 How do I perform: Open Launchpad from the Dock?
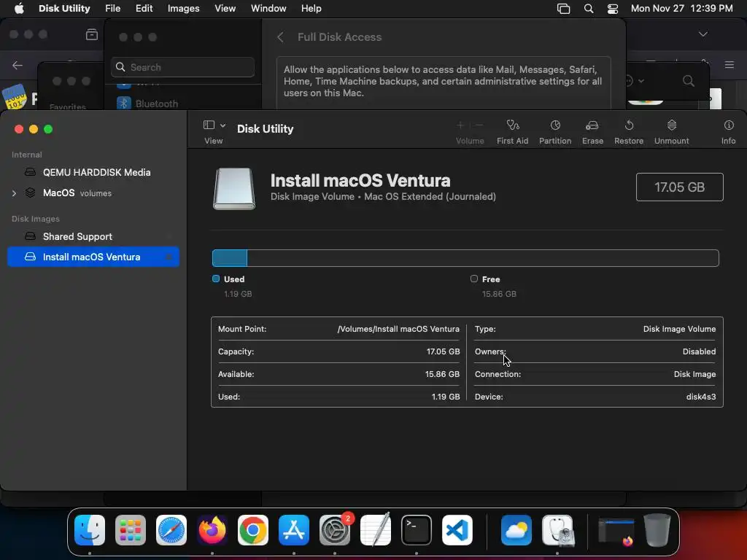pyautogui.click(x=130, y=530)
